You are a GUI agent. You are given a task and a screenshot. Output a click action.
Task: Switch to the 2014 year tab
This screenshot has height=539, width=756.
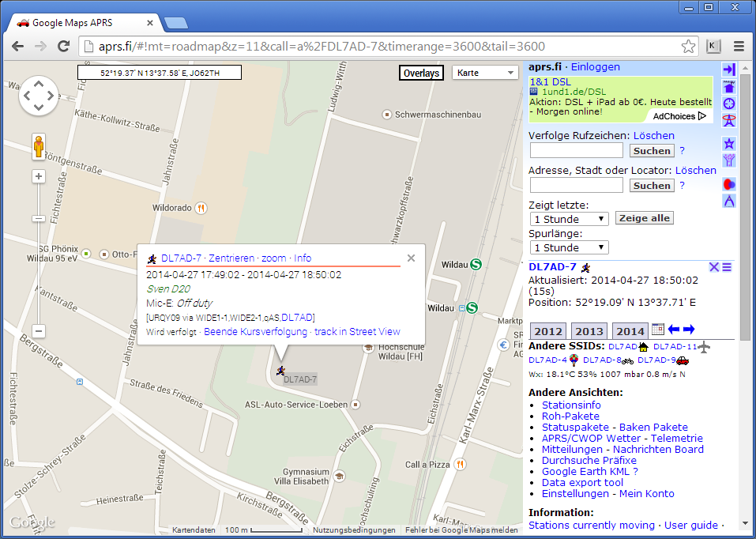630,331
